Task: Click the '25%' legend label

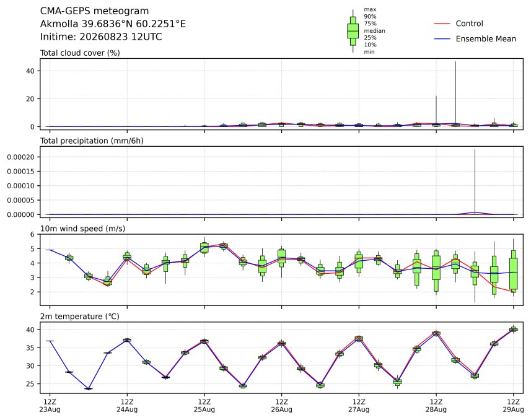Action: pyautogui.click(x=370, y=38)
